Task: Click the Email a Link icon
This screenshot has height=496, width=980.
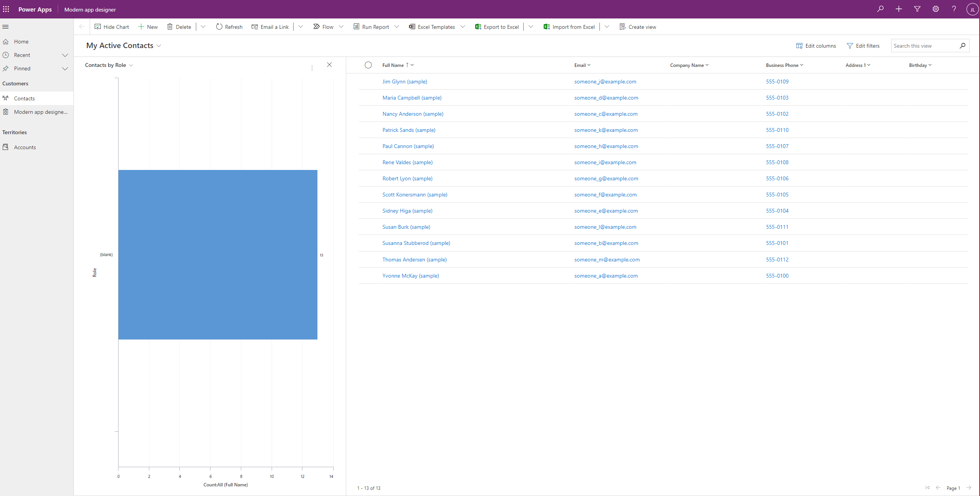Action: pyautogui.click(x=254, y=27)
